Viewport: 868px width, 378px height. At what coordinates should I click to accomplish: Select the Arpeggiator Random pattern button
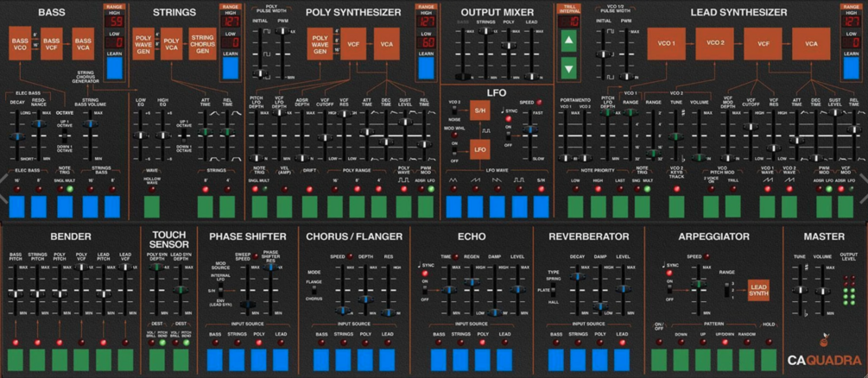747,360
